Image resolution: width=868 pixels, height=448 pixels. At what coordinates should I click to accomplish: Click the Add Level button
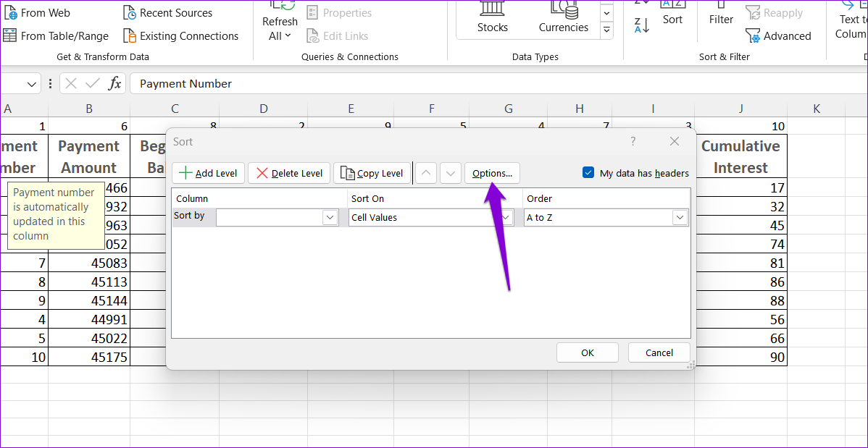[209, 173]
